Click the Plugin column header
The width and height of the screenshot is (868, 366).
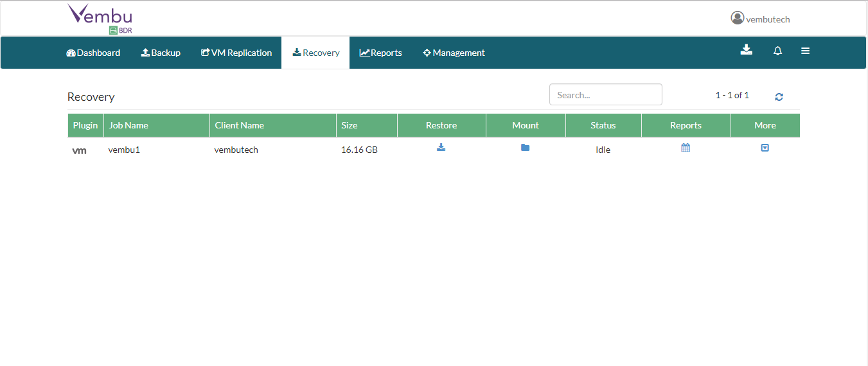tap(85, 125)
